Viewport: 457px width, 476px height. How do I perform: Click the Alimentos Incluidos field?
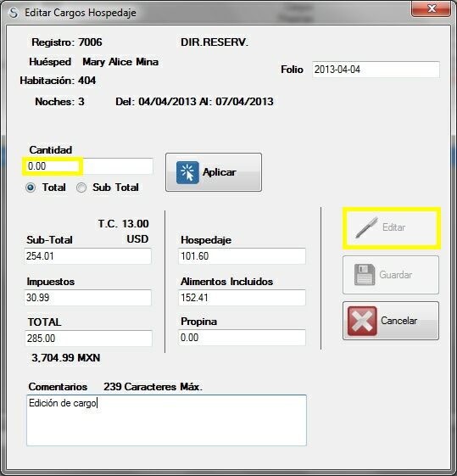(x=242, y=298)
